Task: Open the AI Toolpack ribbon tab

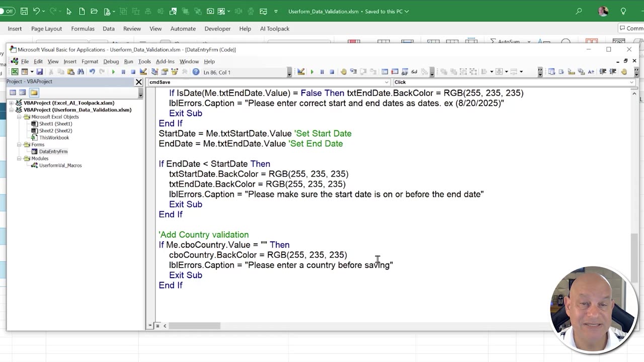Action: [x=275, y=29]
